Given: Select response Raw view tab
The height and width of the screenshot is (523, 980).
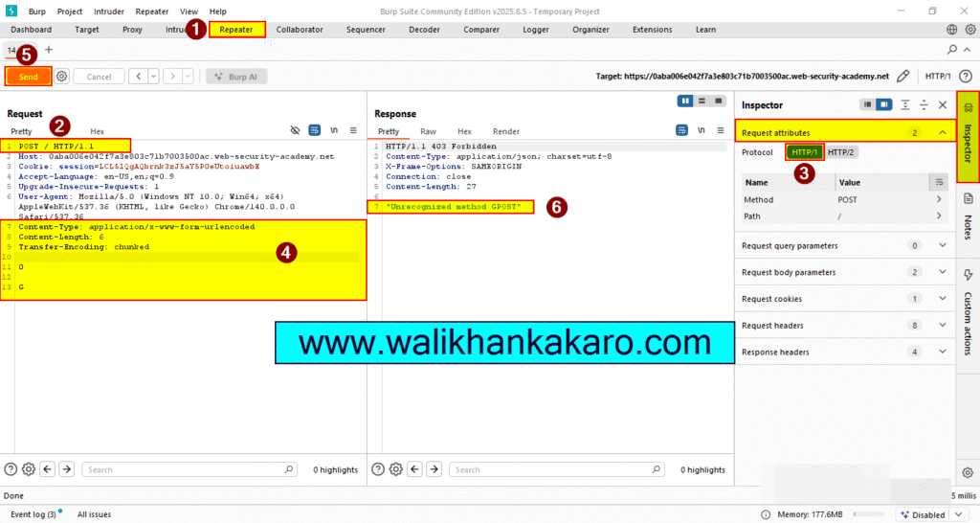Looking at the screenshot, I should [428, 131].
